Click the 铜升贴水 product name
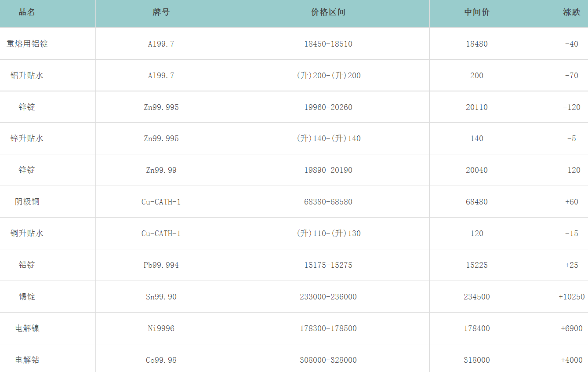Viewport: 588px width, 372px height. click(x=27, y=233)
